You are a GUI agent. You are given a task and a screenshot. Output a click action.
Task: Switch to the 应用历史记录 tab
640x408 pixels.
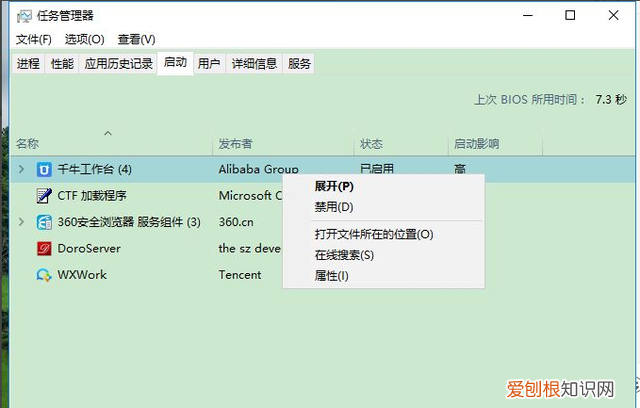point(118,64)
